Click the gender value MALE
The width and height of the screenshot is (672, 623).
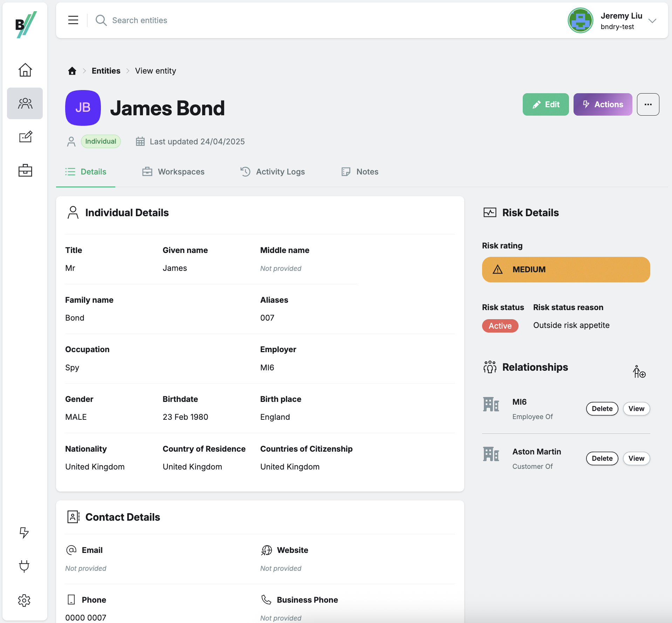coord(76,417)
